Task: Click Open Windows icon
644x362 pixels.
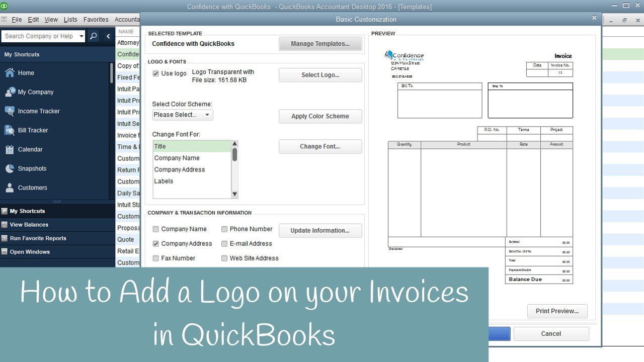Action: pyautogui.click(x=5, y=252)
